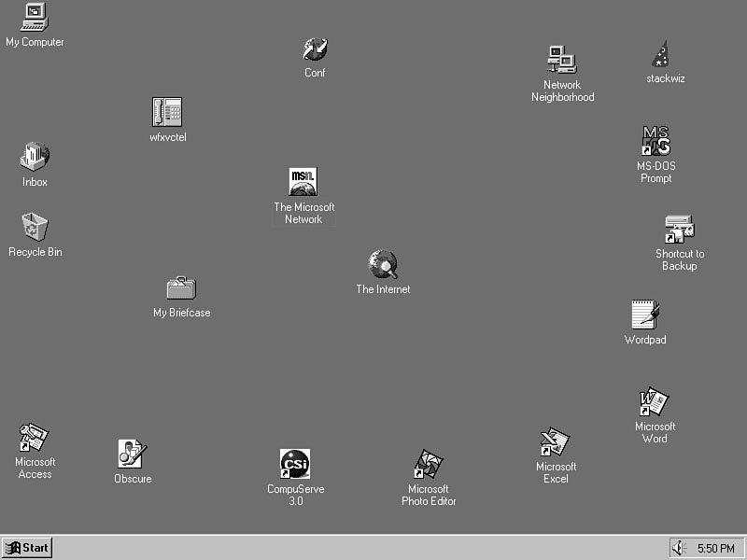
Task: Click the Network Neighborhood icon
Action: (x=562, y=60)
